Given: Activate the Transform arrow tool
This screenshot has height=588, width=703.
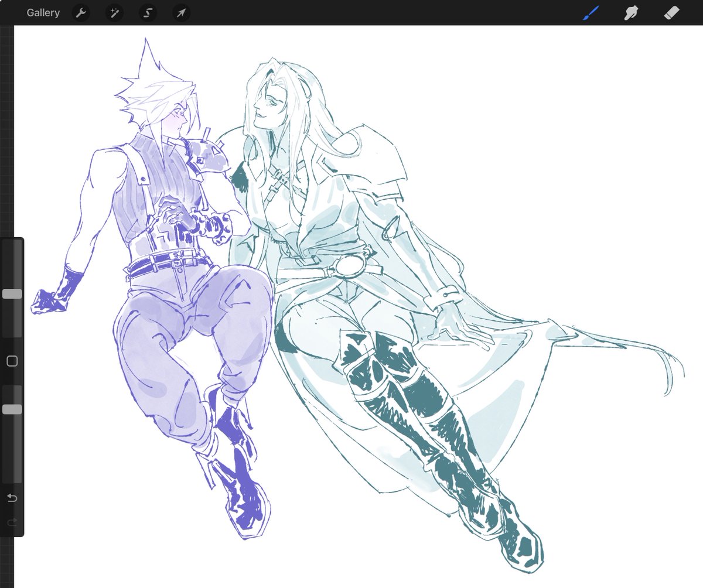Looking at the screenshot, I should pos(181,12).
